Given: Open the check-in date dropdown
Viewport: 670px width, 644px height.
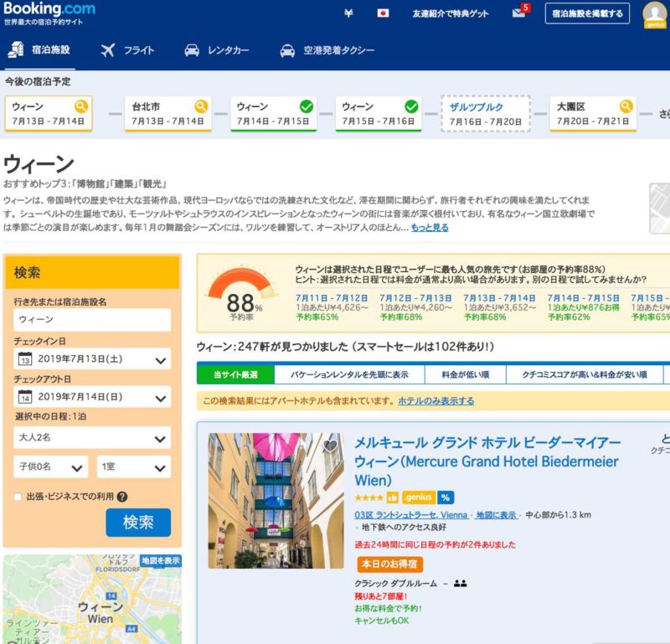Looking at the screenshot, I should tap(92, 359).
